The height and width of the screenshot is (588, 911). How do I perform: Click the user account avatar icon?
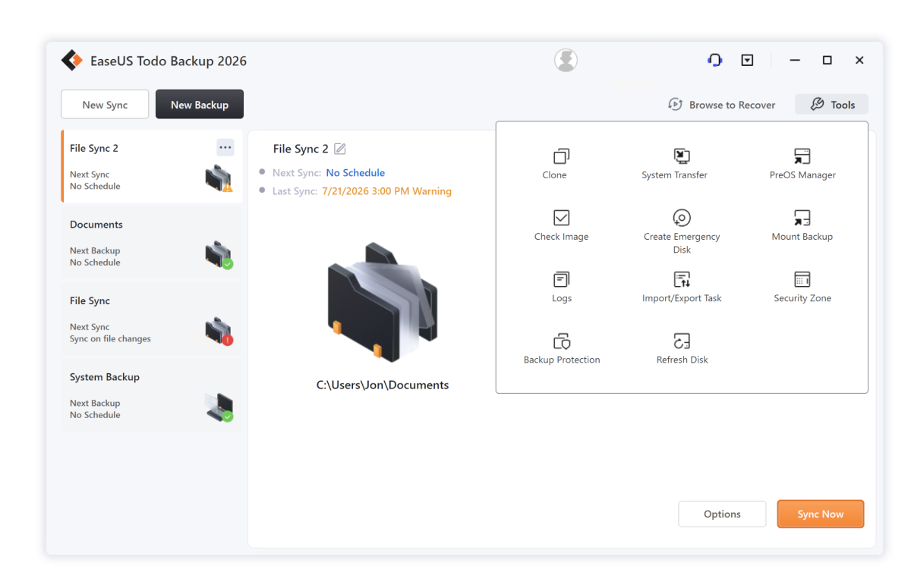point(566,60)
